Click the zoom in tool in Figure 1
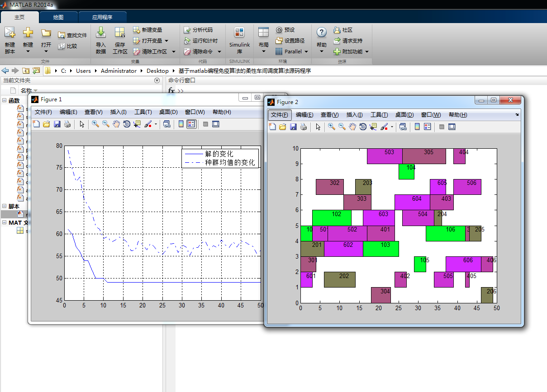547x392 pixels. click(x=95, y=124)
